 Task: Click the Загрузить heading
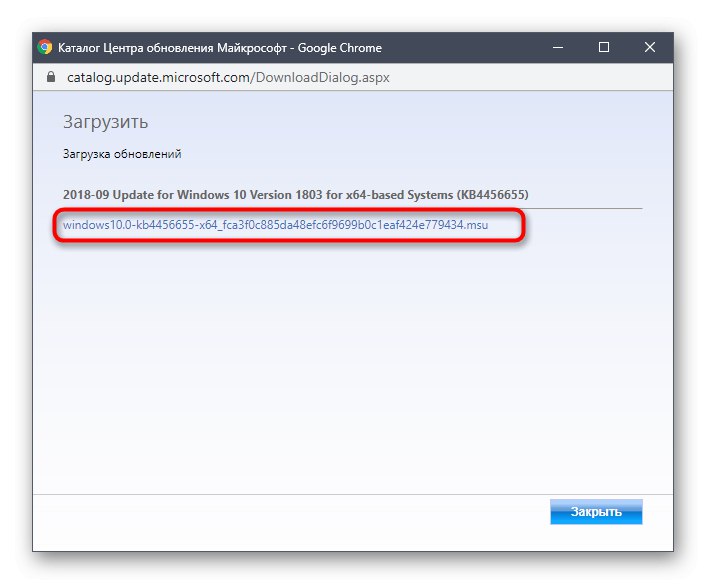click(105, 122)
